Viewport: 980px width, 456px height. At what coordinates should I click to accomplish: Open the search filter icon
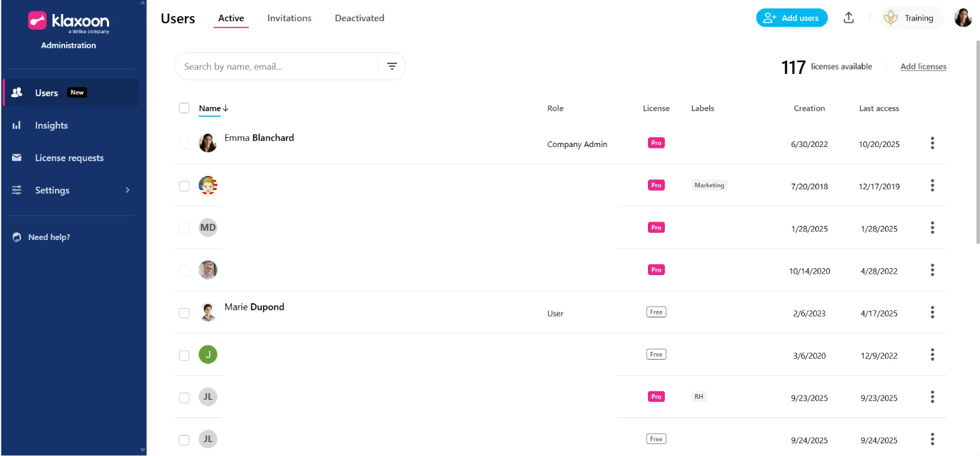pos(392,66)
